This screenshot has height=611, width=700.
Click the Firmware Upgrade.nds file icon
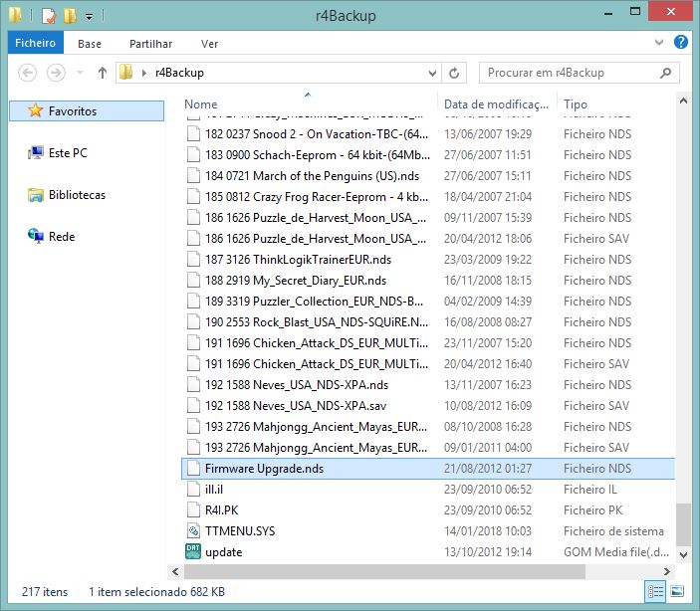point(193,468)
